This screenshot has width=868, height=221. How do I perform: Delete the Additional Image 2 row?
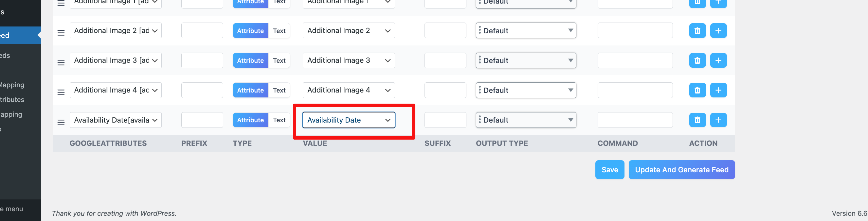697,31
